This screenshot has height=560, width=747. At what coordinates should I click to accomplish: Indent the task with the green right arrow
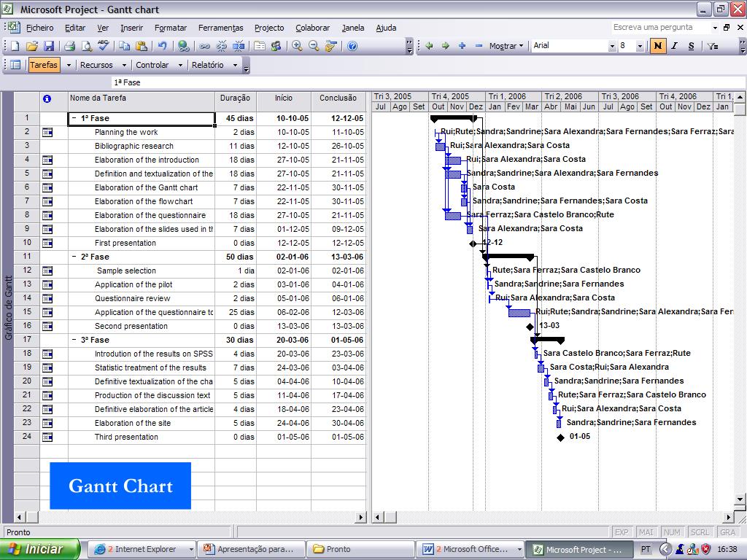click(x=446, y=46)
